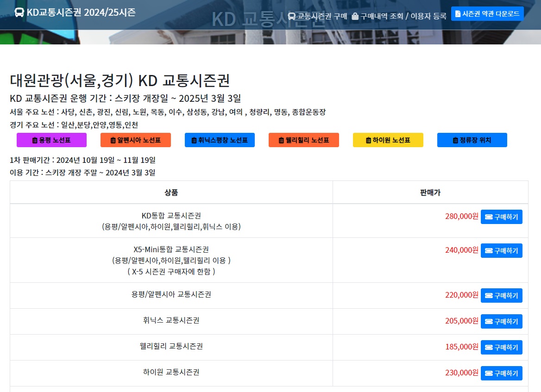
Task: Click 구매하기 for 용평/알펜시아 교통시즌권
Action: click(x=502, y=295)
